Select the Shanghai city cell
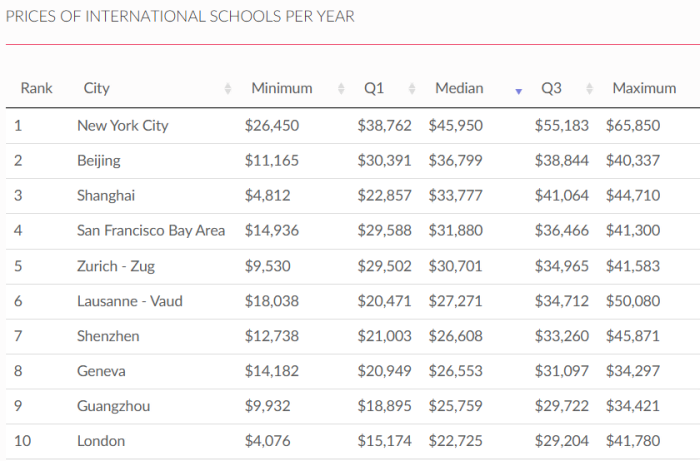 pos(105,196)
